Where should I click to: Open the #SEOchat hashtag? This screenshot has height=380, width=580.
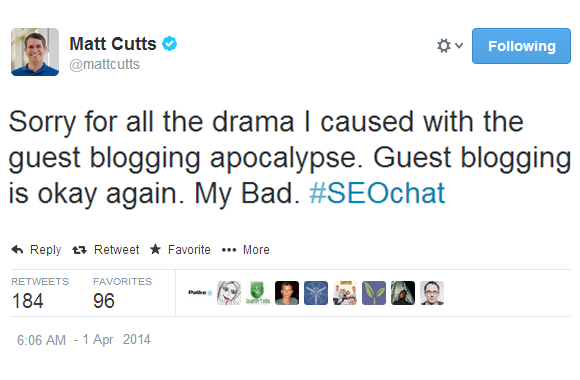377,193
